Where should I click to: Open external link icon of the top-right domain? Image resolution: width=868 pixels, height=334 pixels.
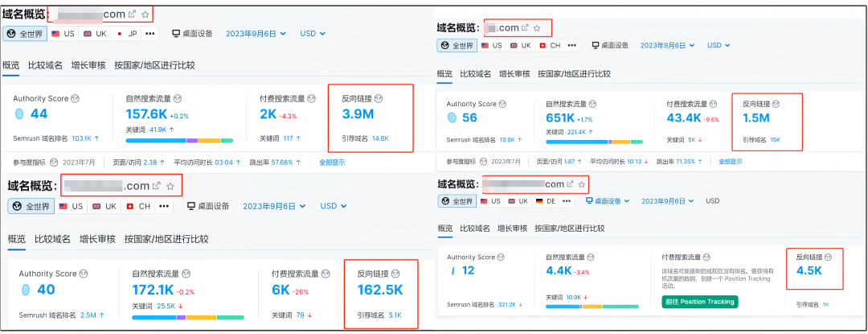coord(525,28)
